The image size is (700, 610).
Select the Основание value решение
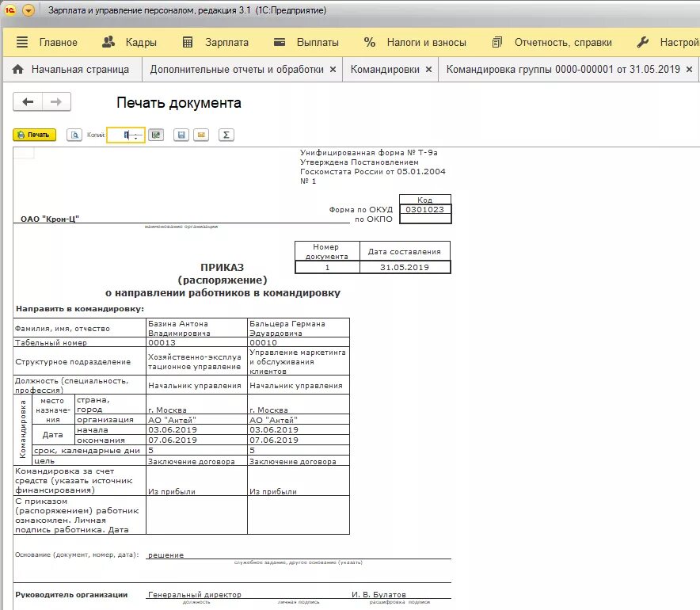[x=165, y=555]
